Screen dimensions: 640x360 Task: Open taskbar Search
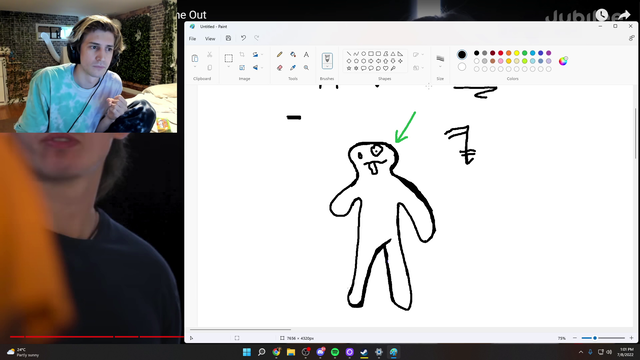262,352
